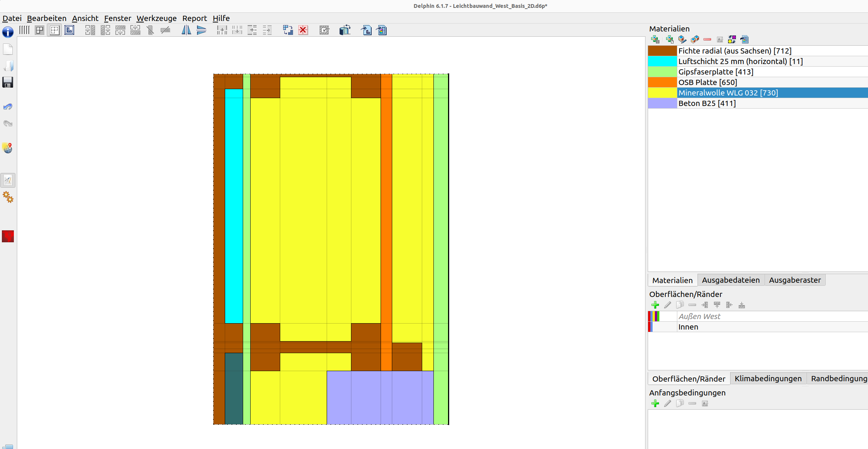The width and height of the screenshot is (868, 449).
Task: Click the import colored table toolbar icon
Action: click(x=382, y=30)
